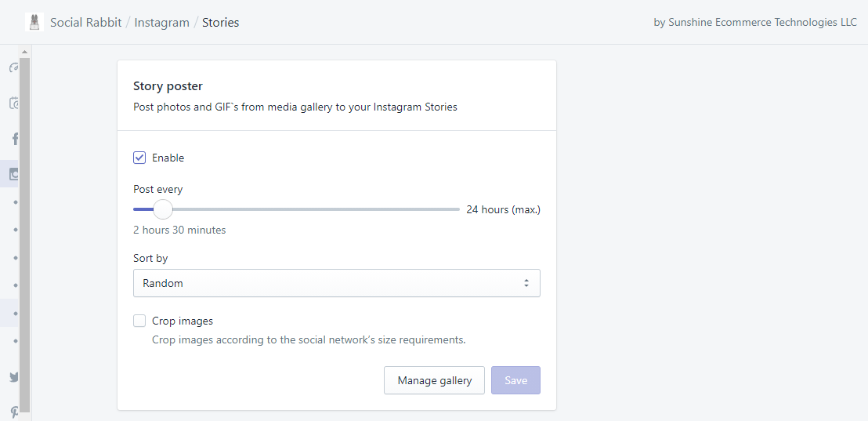This screenshot has height=421, width=868.
Task: Uncheck the Enable checkbox
Action: (139, 158)
